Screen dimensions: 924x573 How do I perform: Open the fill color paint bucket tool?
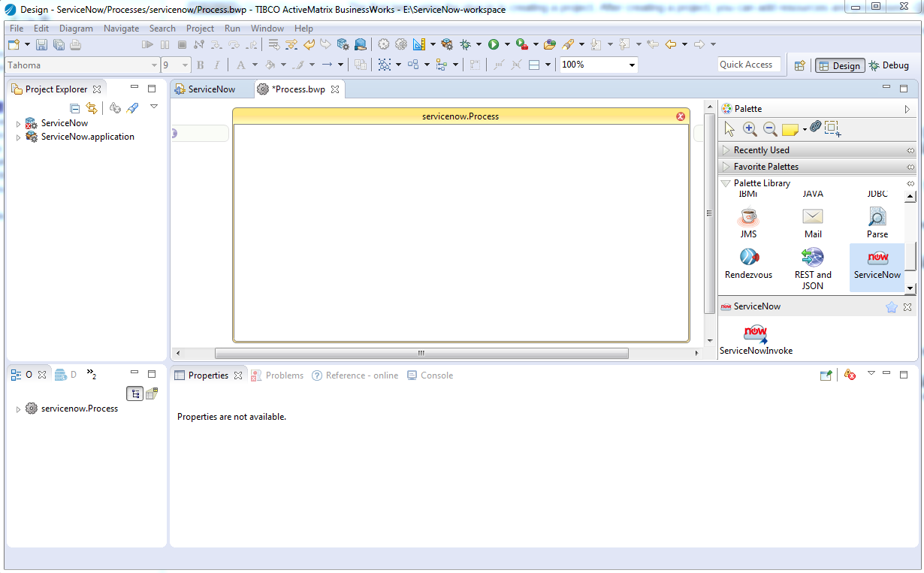click(270, 65)
